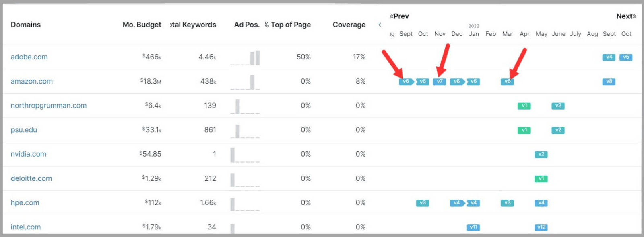Screen dimensions: 644x237
Task: Click nvidia.com v2 ad version marker
Action: (541, 154)
